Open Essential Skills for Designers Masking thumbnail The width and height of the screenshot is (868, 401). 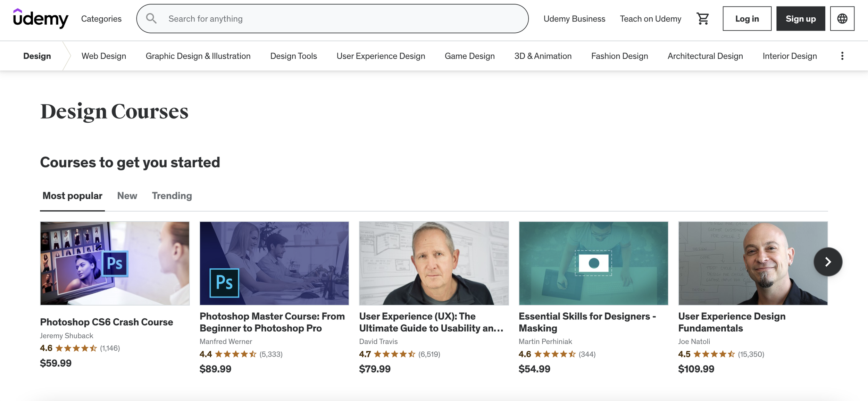(x=593, y=263)
